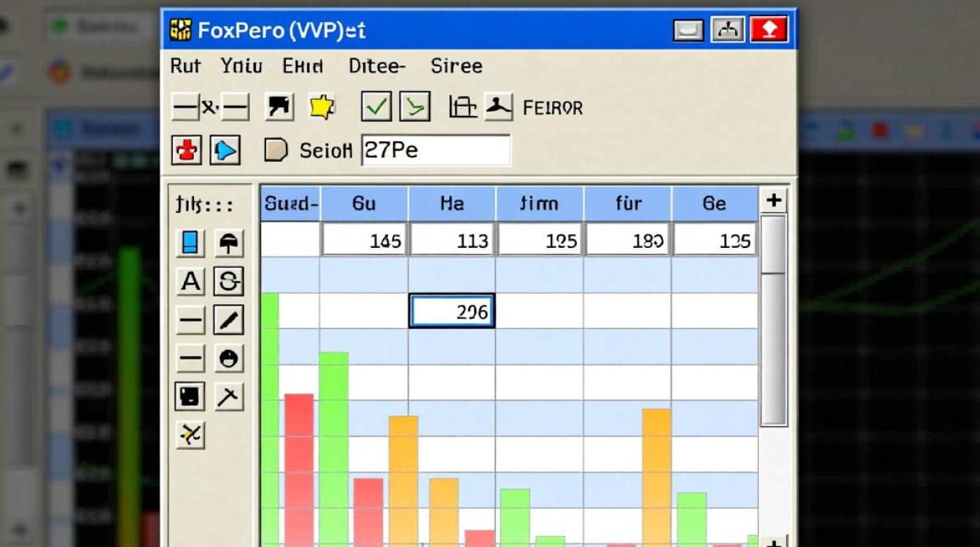
Task: Select the blue rectangle tool
Action: (190, 244)
